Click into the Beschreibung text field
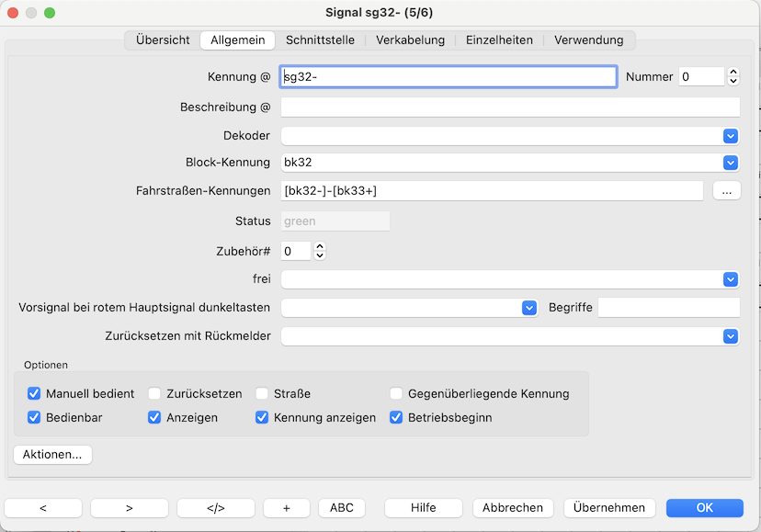 click(x=509, y=108)
